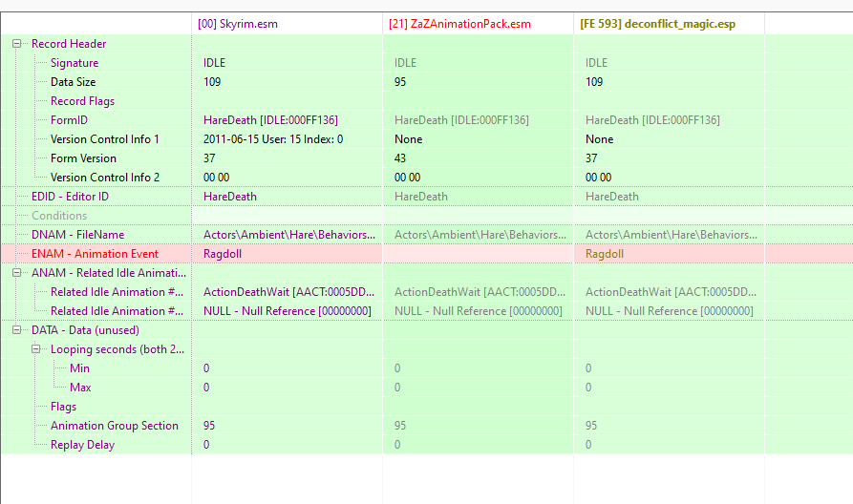
Task: Click deconflict_magic EDID HareDeath cell
Action: tap(611, 197)
